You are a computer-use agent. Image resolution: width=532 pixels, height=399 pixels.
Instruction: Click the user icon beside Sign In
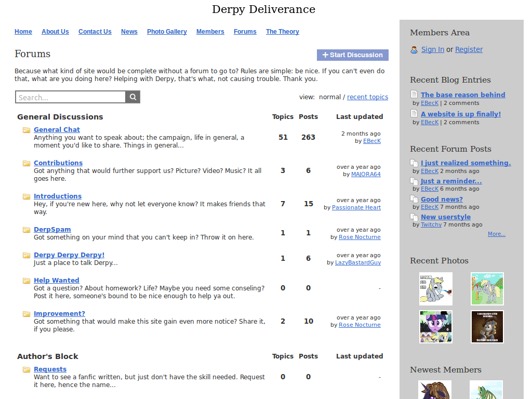click(414, 50)
